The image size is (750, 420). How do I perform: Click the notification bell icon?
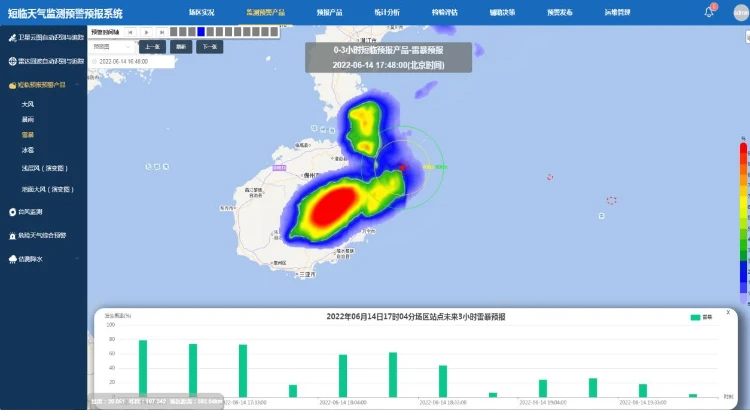[710, 12]
